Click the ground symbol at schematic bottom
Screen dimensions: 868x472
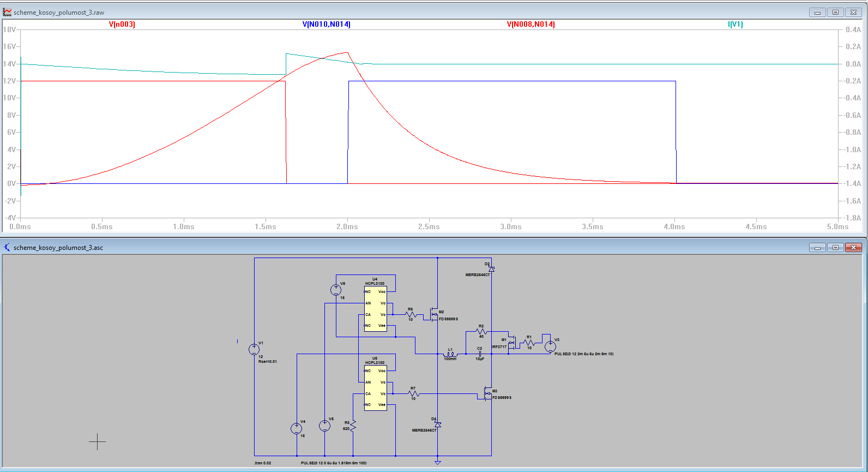(x=437, y=462)
